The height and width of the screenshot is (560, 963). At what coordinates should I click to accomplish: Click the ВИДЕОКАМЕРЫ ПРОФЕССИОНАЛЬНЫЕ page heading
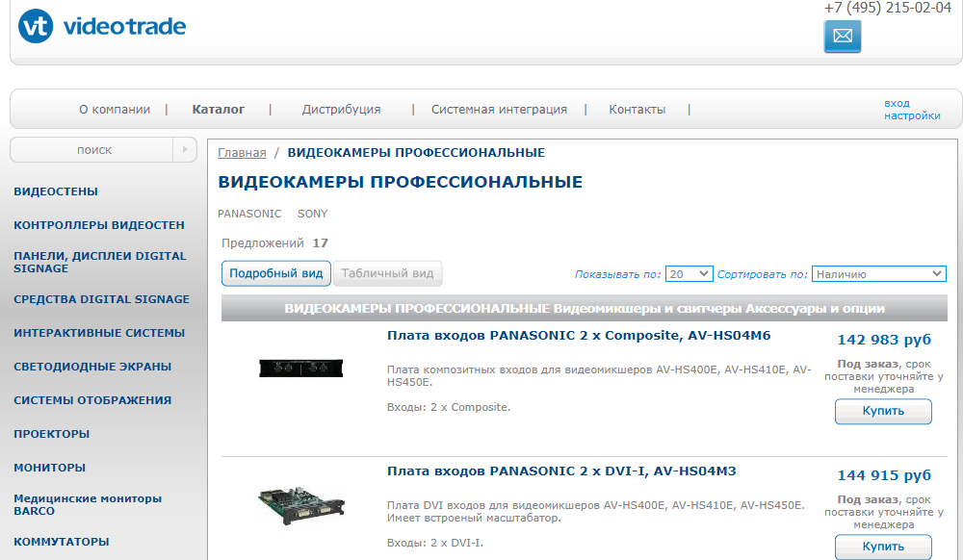(401, 182)
